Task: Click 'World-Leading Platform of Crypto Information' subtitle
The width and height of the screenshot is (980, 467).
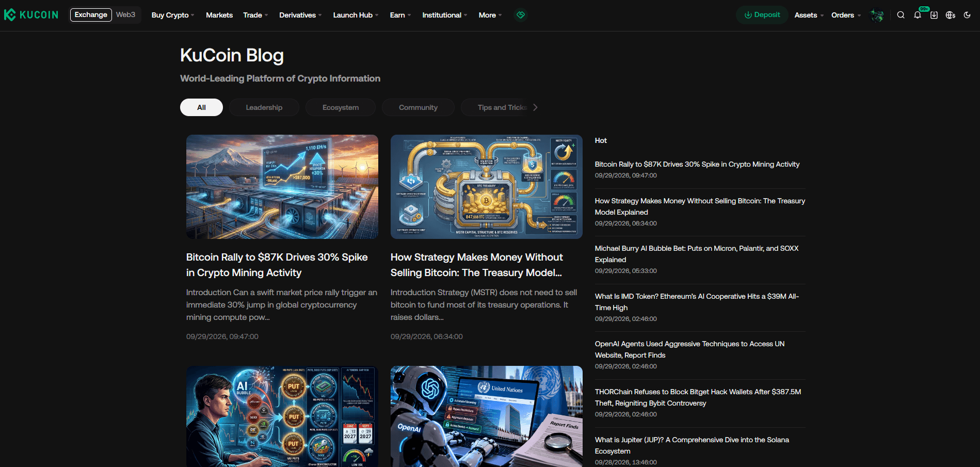Action: click(x=280, y=78)
